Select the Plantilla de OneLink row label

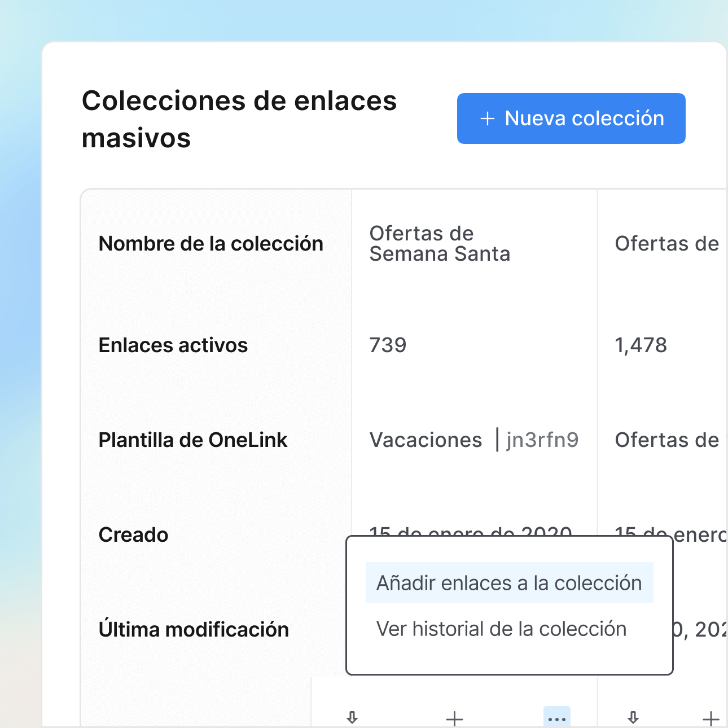point(193,440)
